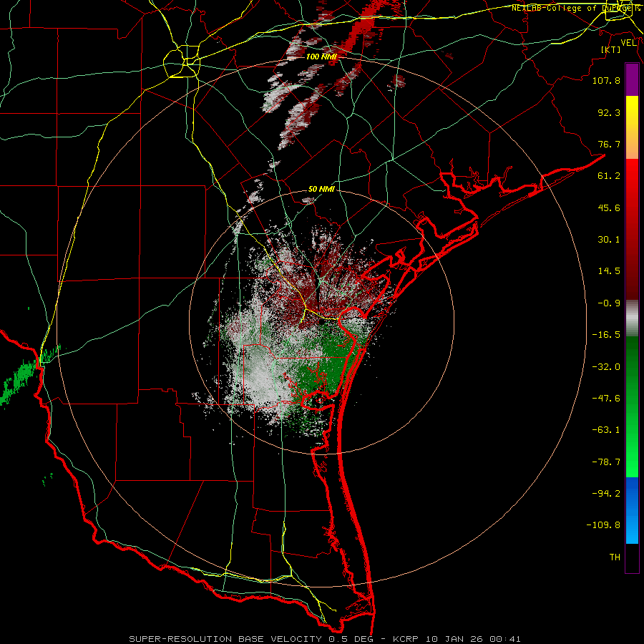Click the yellow segment of color bar
644x644 pixels.
tap(632, 112)
